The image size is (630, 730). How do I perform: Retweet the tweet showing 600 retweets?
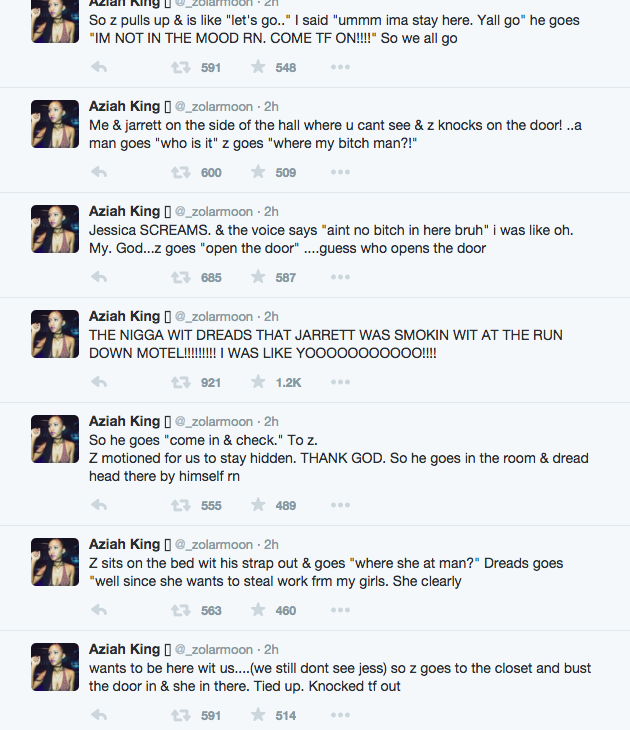[180, 173]
